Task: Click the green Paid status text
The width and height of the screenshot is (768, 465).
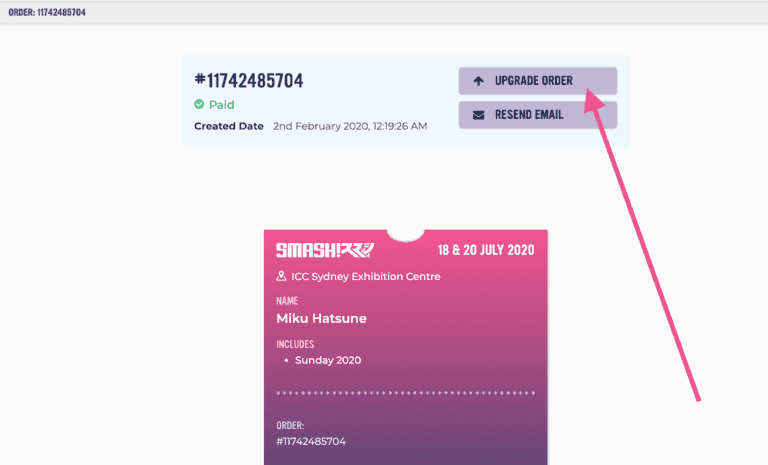Action: 221,104
